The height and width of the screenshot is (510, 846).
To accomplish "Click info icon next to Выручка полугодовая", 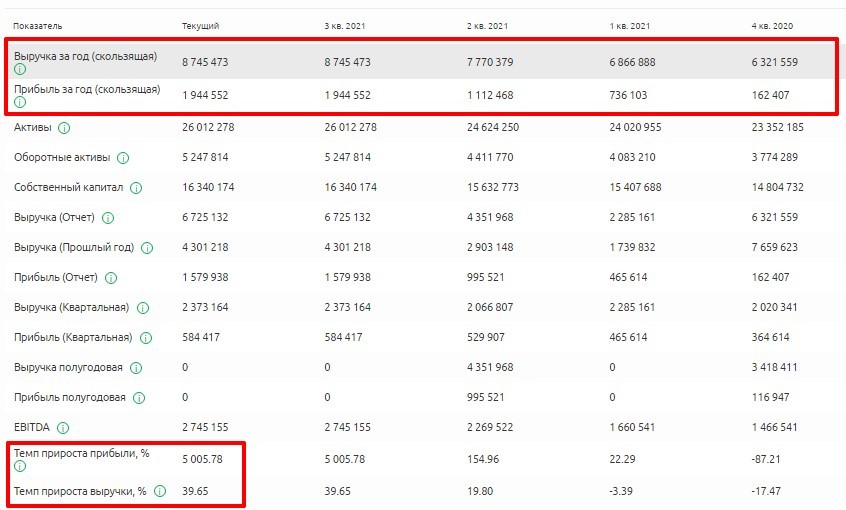I will click(x=134, y=368).
